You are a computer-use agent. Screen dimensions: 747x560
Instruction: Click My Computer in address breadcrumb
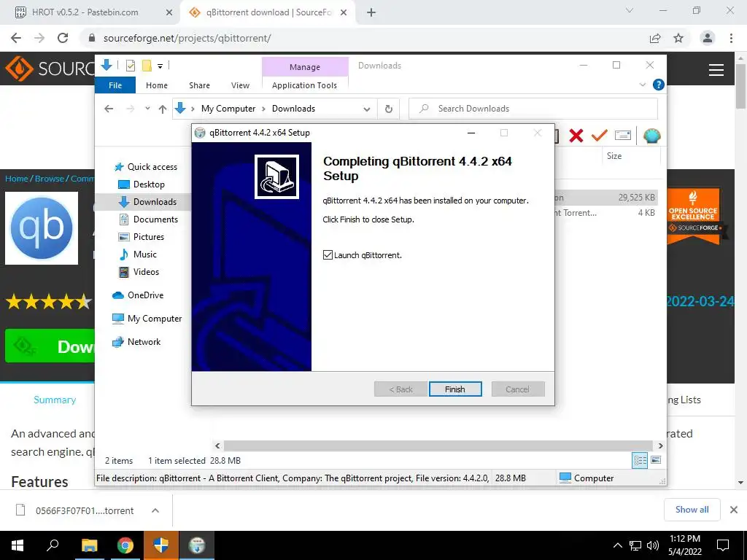click(228, 109)
